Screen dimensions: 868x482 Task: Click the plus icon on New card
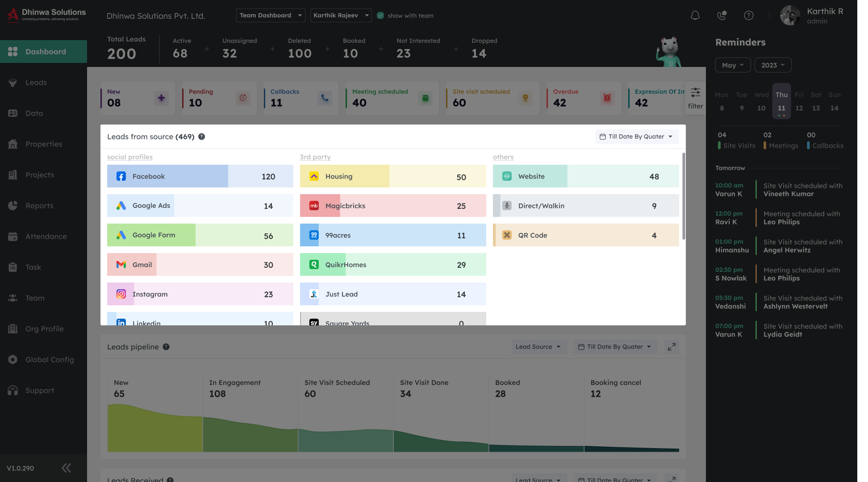(161, 98)
